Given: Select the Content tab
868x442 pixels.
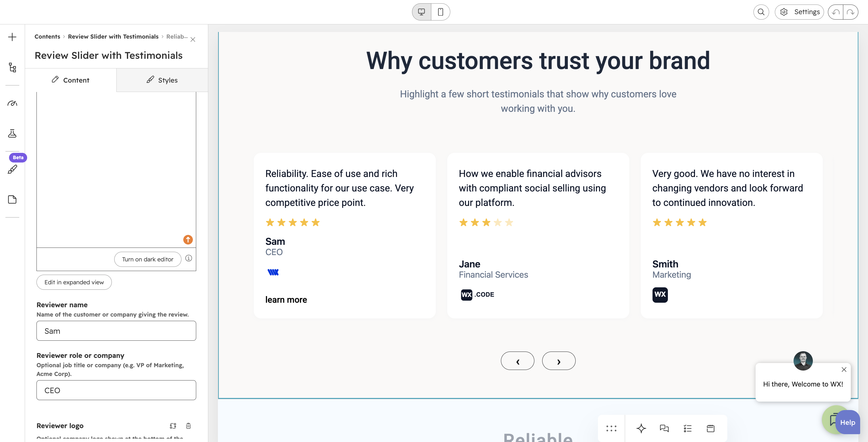Looking at the screenshot, I should [x=71, y=80].
